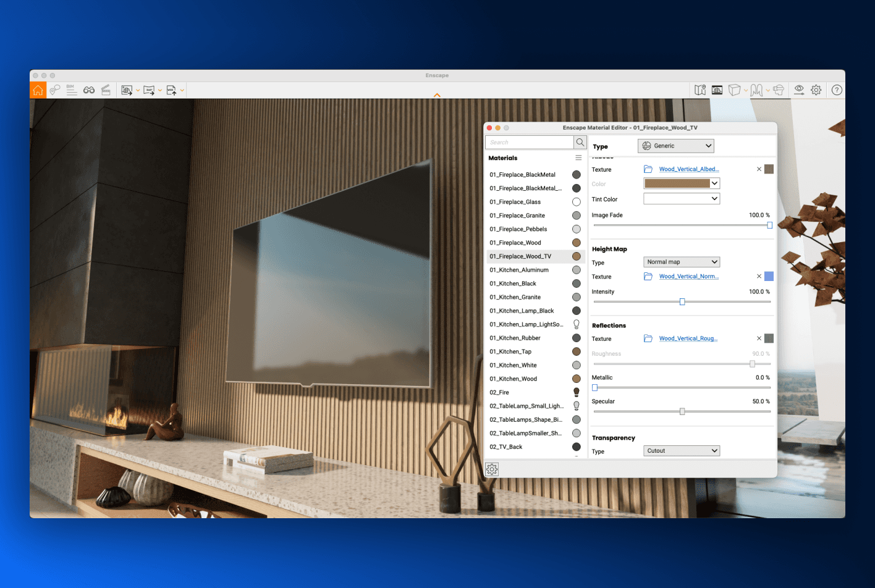Open the Help question mark icon

[x=837, y=90]
